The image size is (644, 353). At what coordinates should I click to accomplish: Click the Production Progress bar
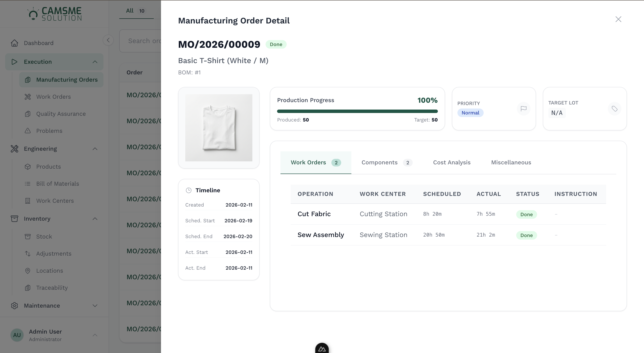point(357,111)
